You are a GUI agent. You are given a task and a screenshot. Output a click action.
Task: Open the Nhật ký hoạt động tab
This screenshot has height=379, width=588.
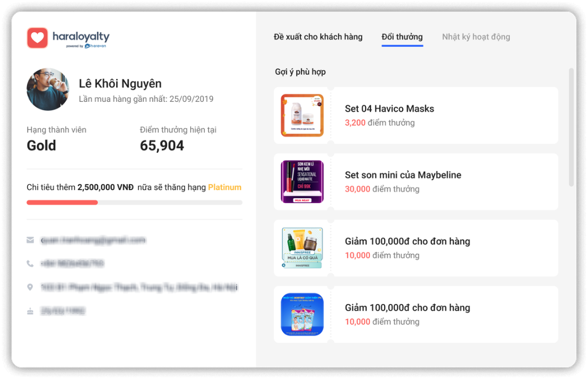point(476,37)
